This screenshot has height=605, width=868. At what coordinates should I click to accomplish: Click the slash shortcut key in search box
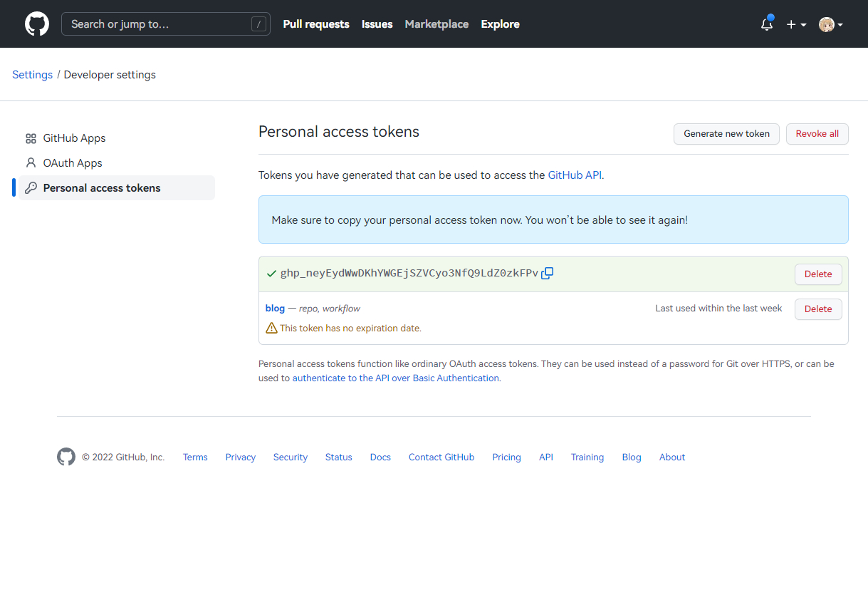(x=258, y=24)
